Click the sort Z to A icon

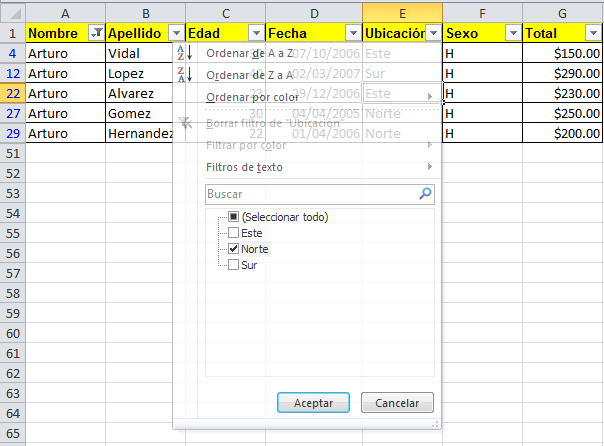pyautogui.click(x=184, y=74)
